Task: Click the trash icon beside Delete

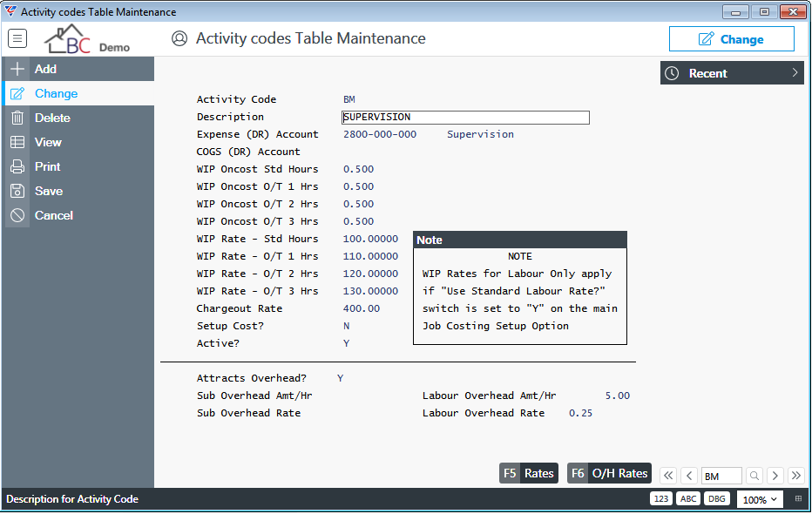Action: pyautogui.click(x=17, y=118)
